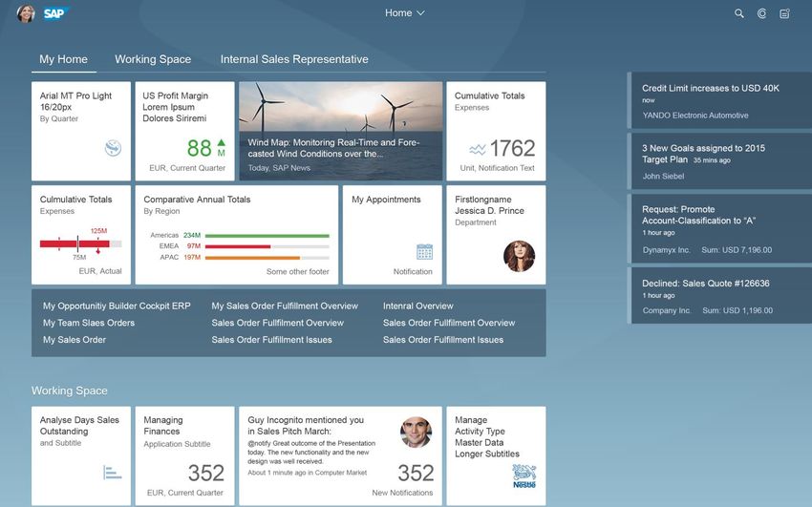The image size is (812, 507).
Task: Click the SAP logo
Action: click(x=55, y=13)
